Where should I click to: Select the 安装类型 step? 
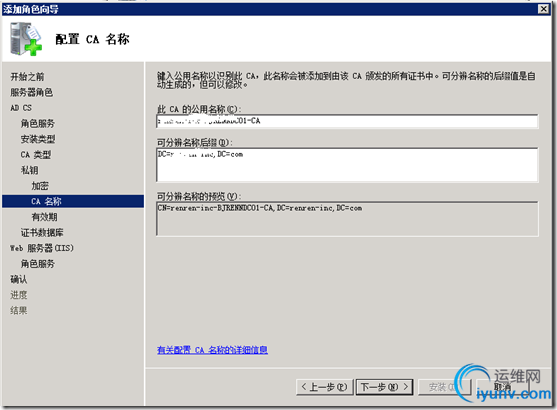point(38,139)
